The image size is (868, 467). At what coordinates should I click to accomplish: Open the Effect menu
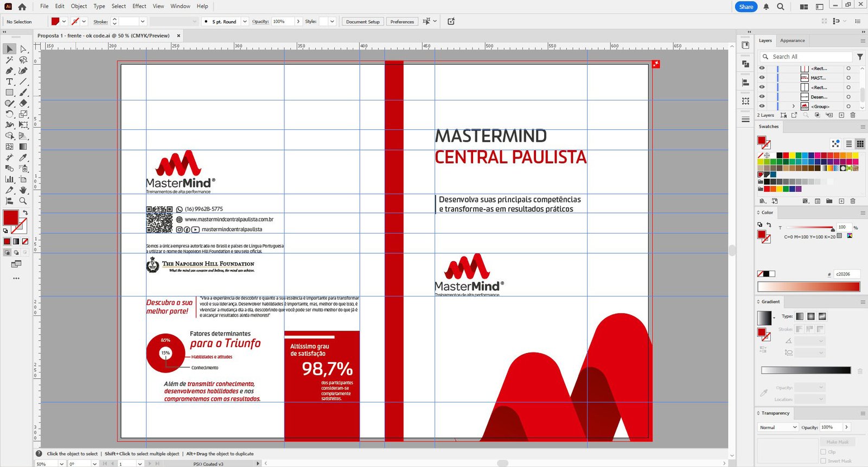pyautogui.click(x=139, y=6)
